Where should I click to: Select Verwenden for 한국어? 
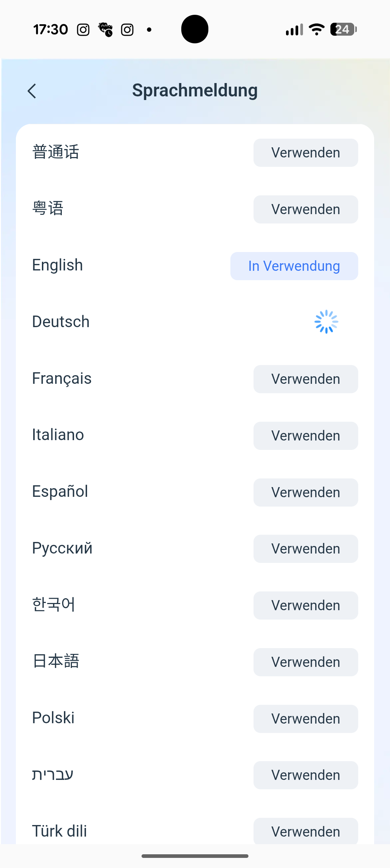305,606
